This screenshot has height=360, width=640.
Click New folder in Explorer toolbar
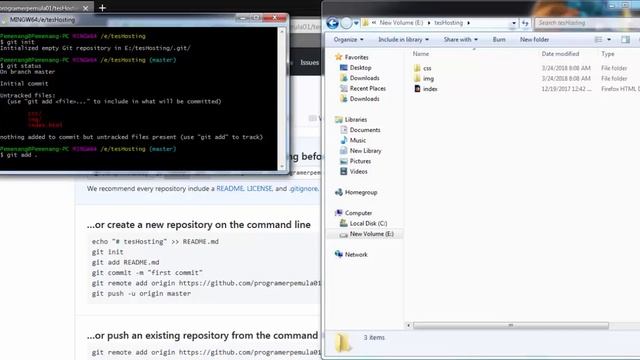pos(534,40)
